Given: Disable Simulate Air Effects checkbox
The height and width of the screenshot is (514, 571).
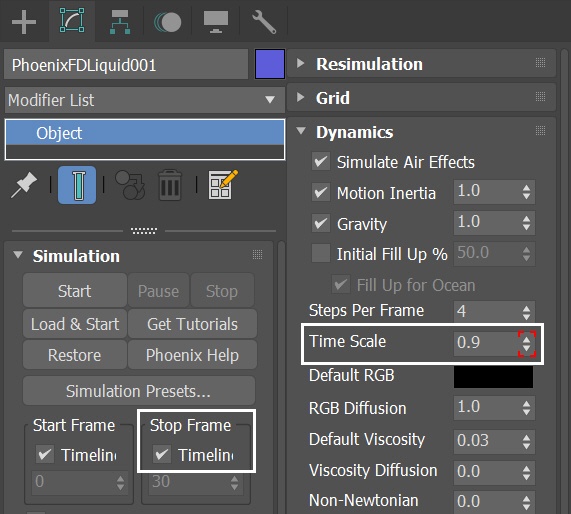Looking at the screenshot, I should click(x=321, y=161).
